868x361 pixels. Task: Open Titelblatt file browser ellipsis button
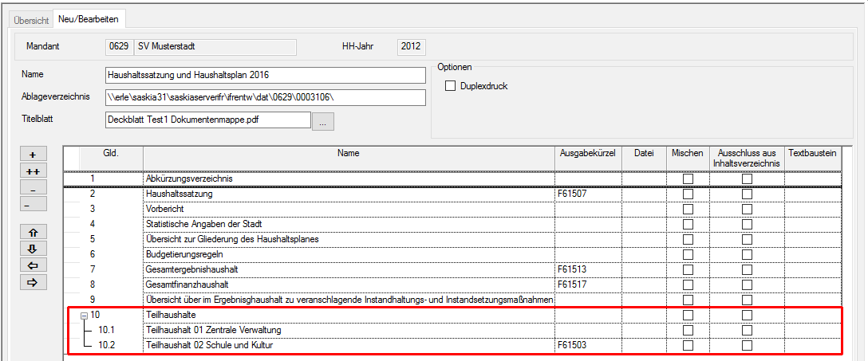pyautogui.click(x=322, y=121)
